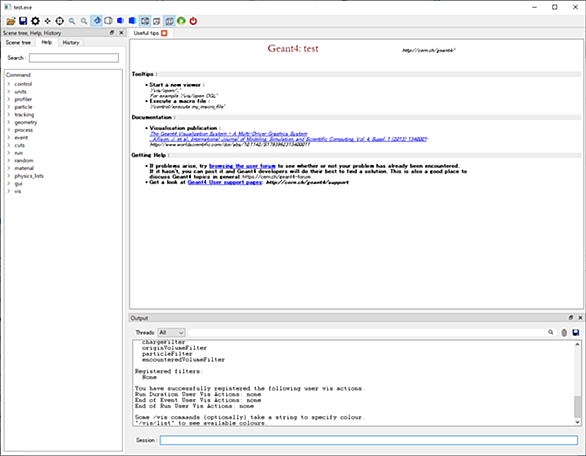Image resolution: width=586 pixels, height=456 pixels.
Task: Follow the browsing the user forum link
Action: click(242, 166)
